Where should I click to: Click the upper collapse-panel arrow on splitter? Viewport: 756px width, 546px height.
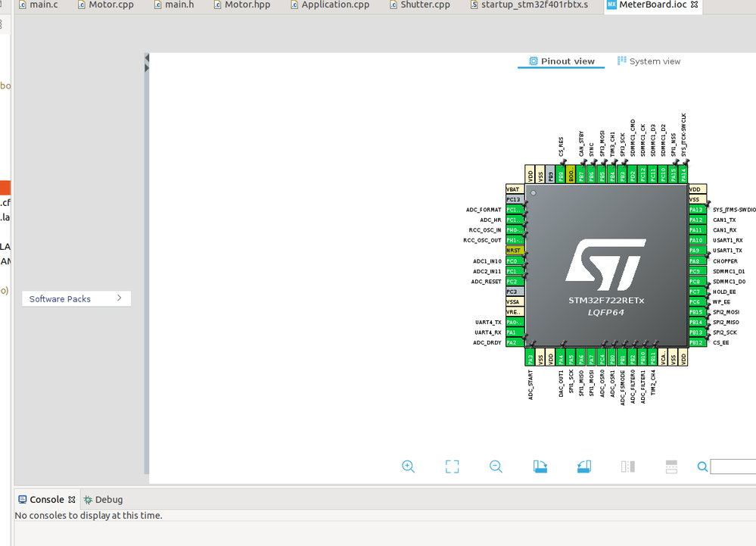coord(147,58)
